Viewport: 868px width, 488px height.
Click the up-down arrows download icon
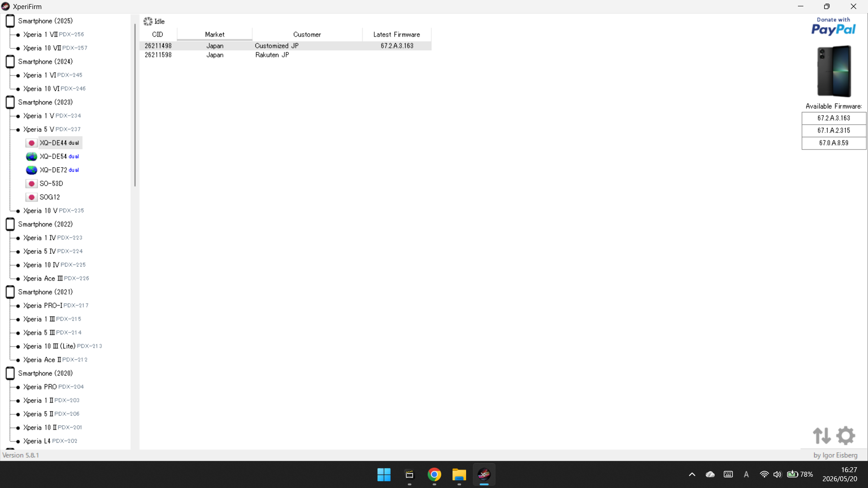click(822, 436)
